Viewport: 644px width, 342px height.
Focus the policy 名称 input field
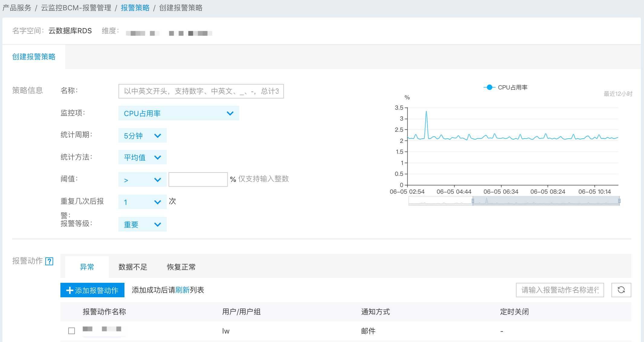point(201,91)
